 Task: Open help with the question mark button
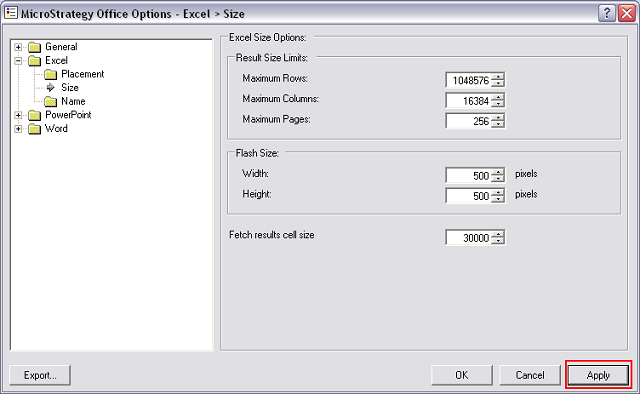[607, 13]
